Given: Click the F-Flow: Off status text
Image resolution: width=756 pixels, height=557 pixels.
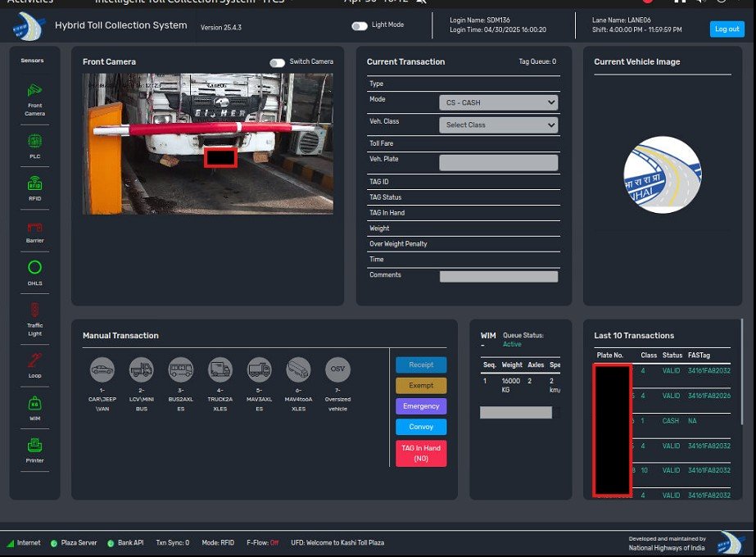Looking at the screenshot, I should coord(263,543).
